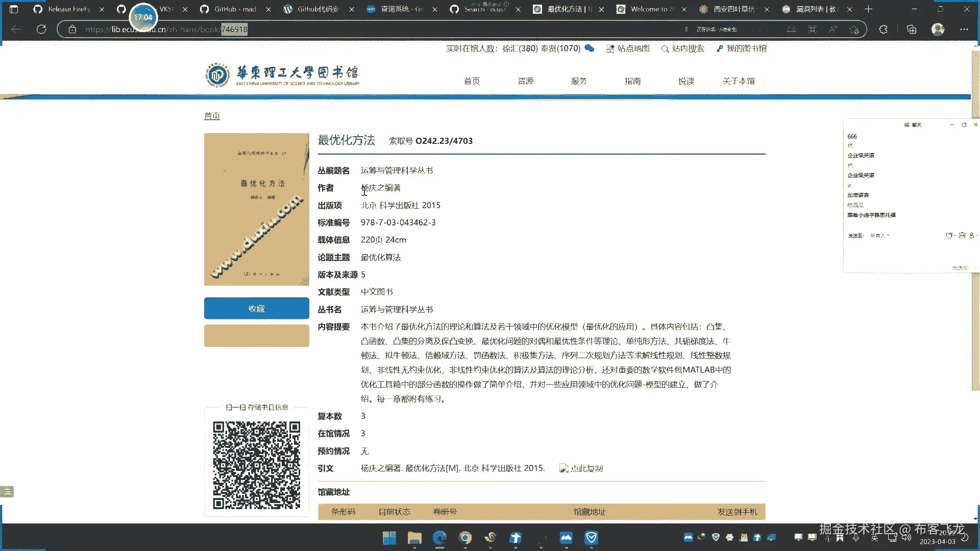Click the 首页 breadcrumb link
Image resolution: width=980 pixels, height=551 pixels.
click(212, 116)
